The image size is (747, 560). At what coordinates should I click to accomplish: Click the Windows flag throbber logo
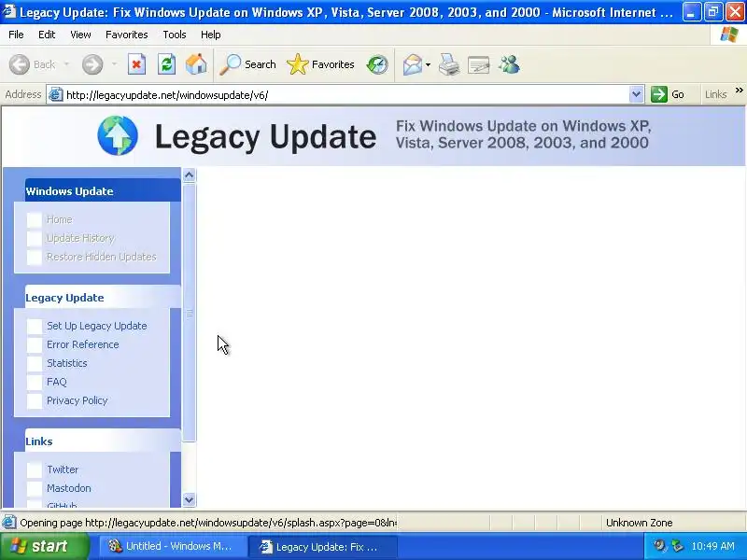click(729, 35)
